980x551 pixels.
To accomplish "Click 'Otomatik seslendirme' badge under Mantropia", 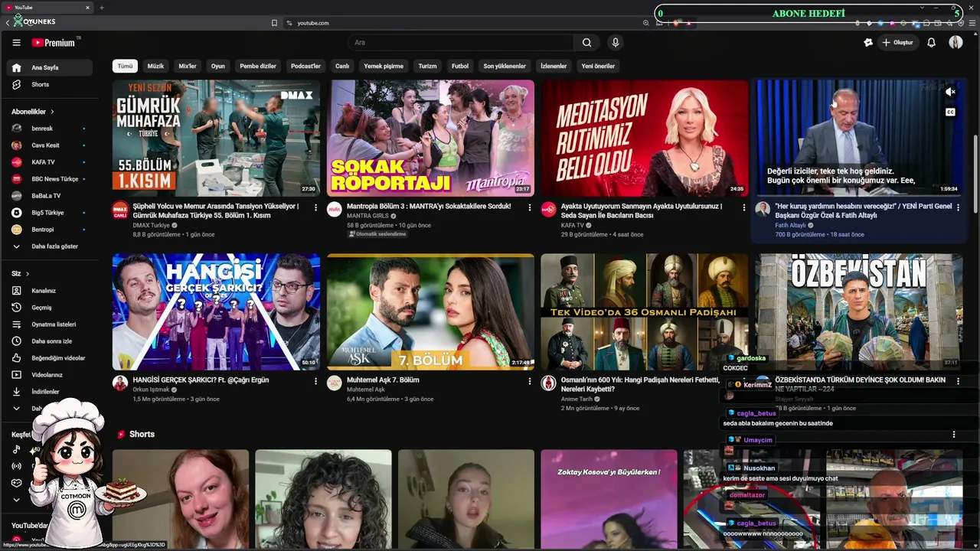I will click(377, 234).
